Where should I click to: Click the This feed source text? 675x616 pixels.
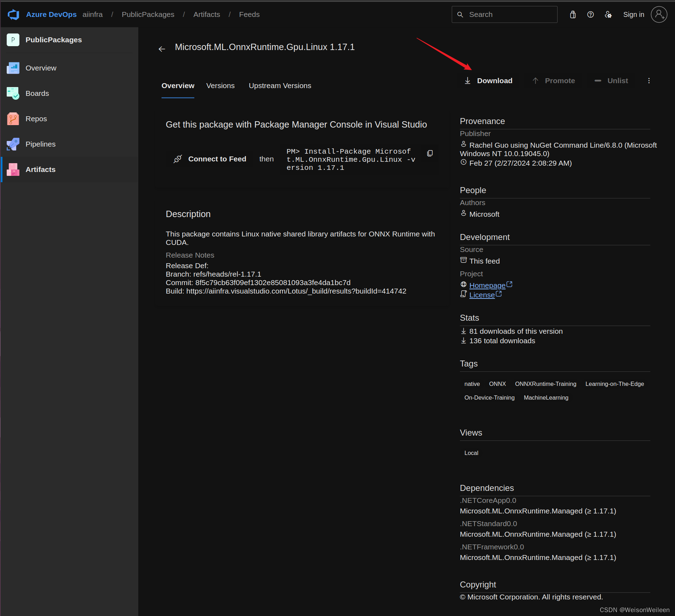(x=485, y=261)
